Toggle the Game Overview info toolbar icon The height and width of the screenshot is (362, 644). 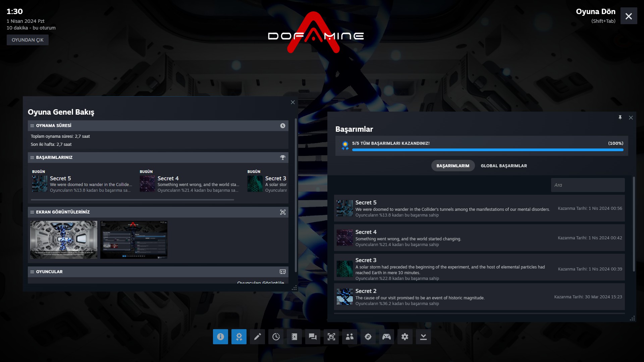[220, 337]
